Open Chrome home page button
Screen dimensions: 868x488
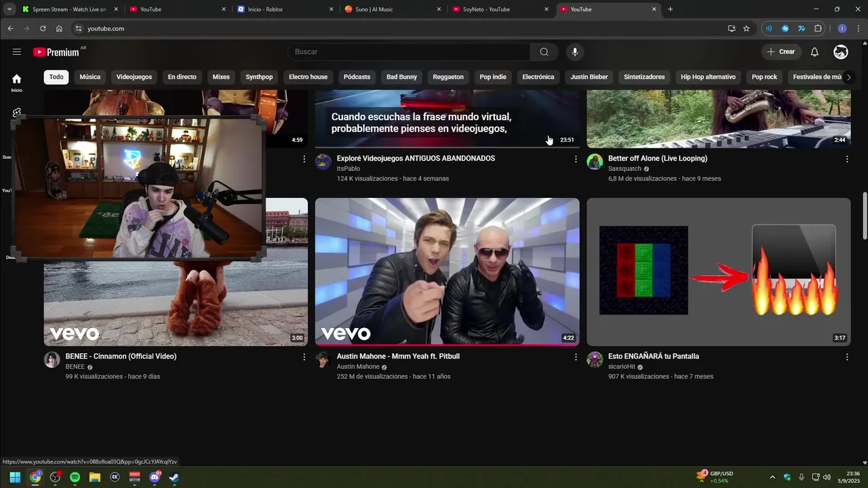[59, 28]
